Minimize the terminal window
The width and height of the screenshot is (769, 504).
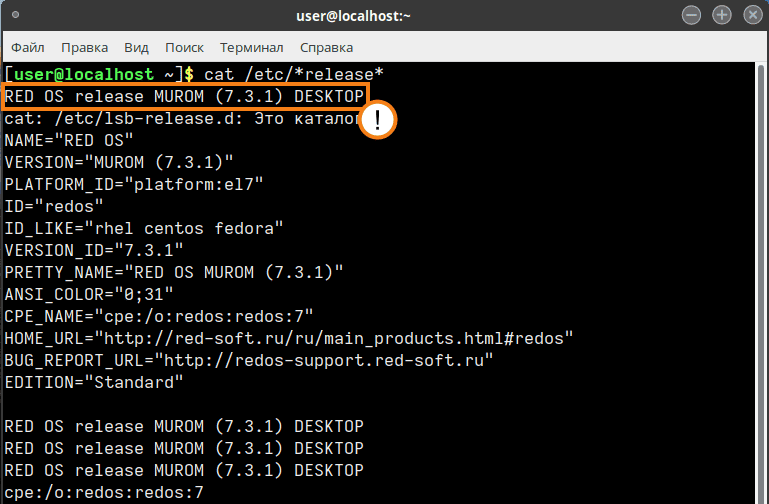tap(692, 15)
